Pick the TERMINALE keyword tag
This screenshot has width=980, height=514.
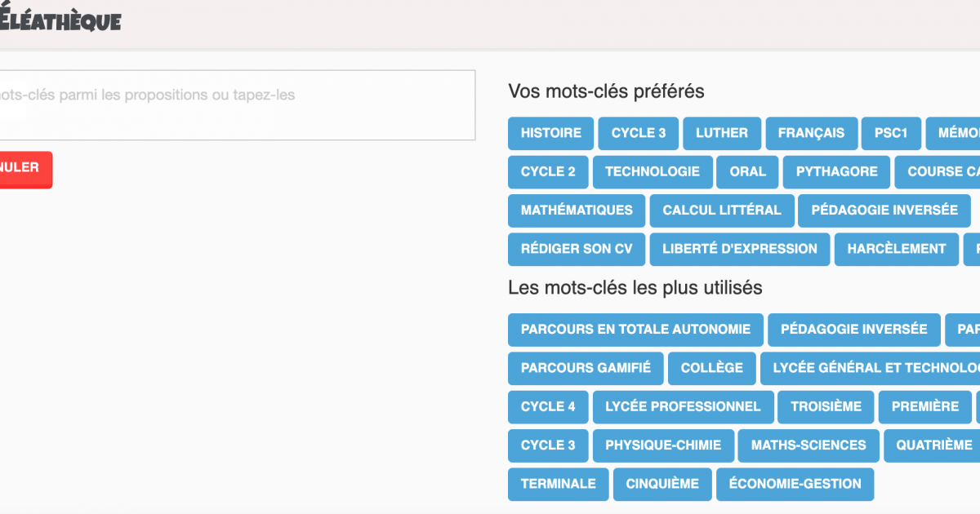(558, 484)
